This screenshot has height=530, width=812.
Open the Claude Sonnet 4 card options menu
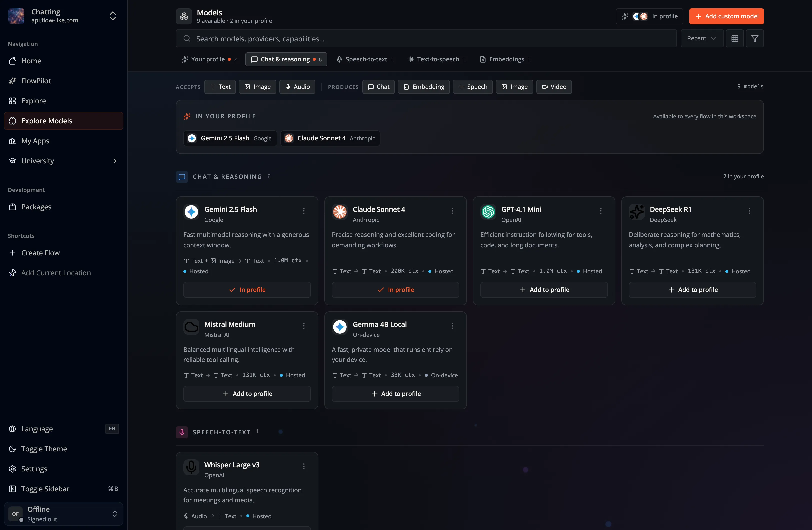click(452, 211)
